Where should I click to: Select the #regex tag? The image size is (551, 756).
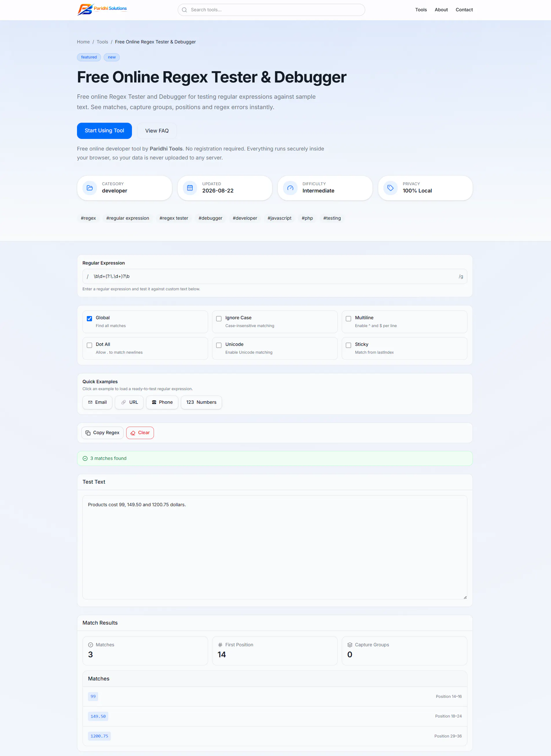click(x=88, y=218)
